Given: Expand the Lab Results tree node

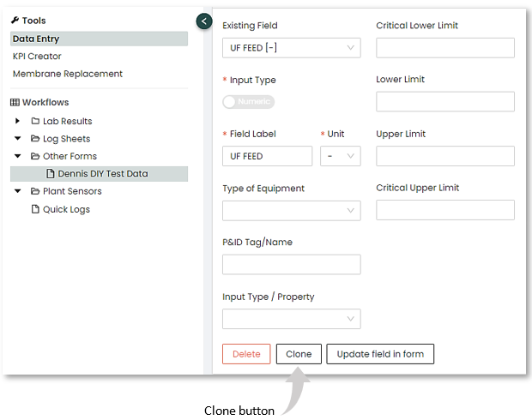Looking at the screenshot, I should pyautogui.click(x=18, y=121).
